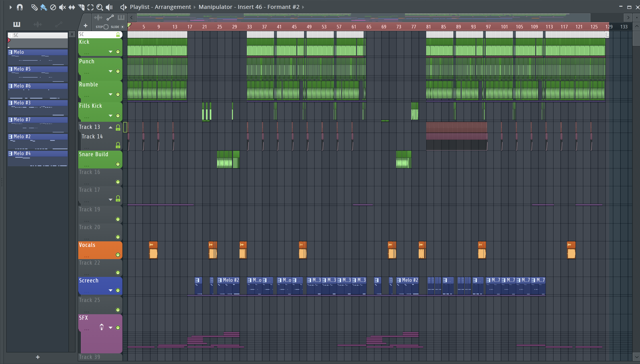The image size is (640, 364).
Task: Select the Delete tool
Action: pyautogui.click(x=53, y=7)
